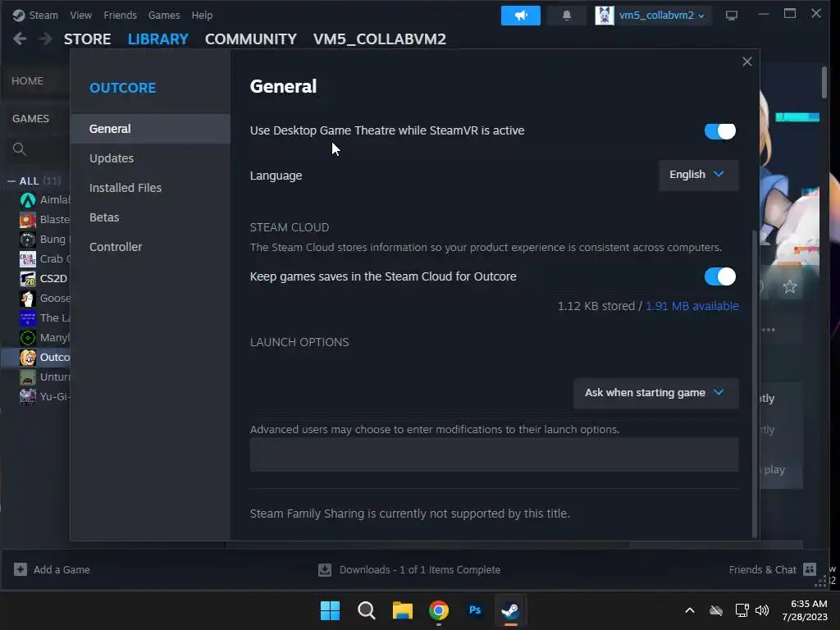Toggle Steam Cloud saves for Outcore
Screen dimensions: 840x630
tap(720, 277)
